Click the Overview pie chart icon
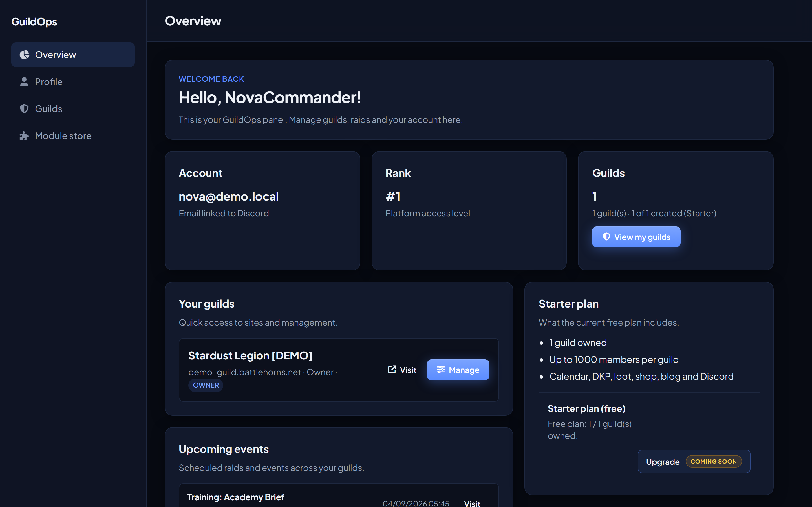This screenshot has width=812, height=507. [x=24, y=55]
